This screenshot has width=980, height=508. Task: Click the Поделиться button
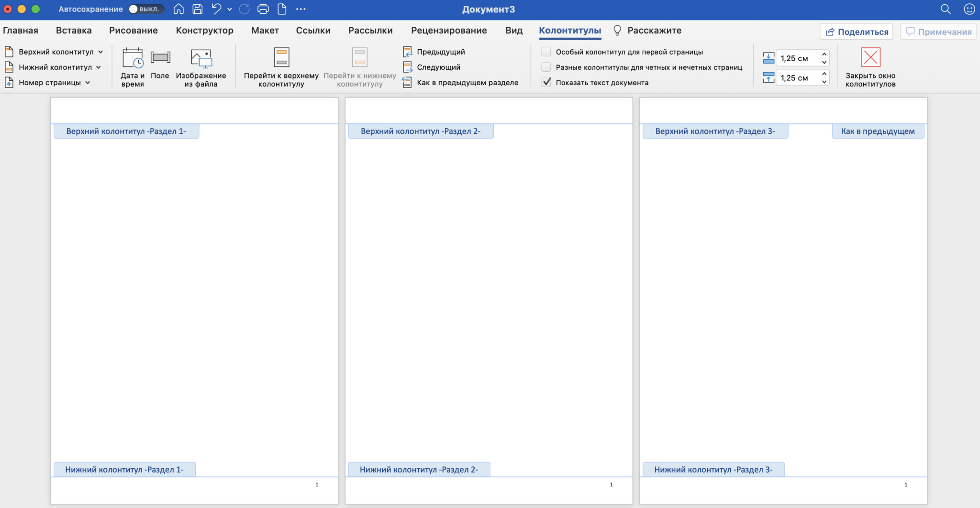click(x=857, y=32)
